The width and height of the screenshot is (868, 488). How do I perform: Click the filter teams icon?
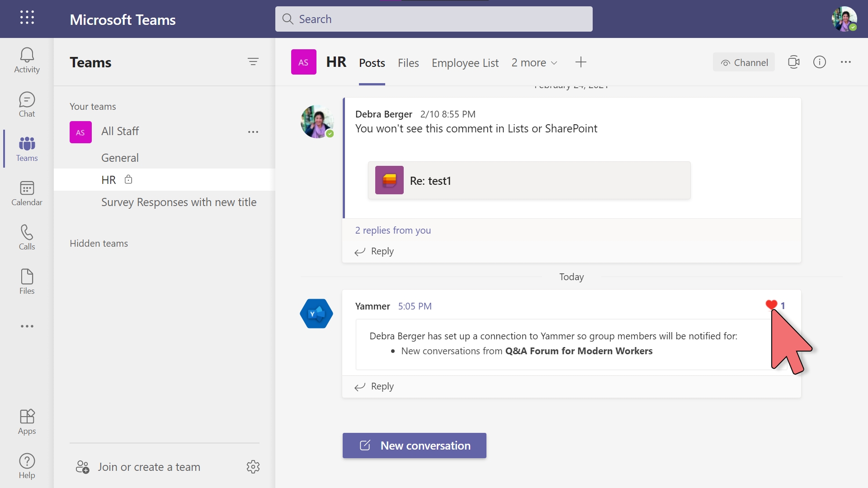tap(253, 62)
